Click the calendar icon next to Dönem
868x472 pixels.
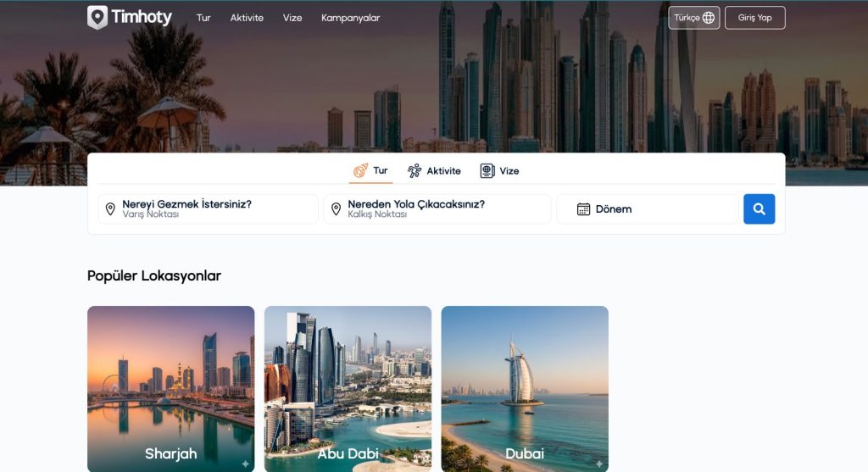click(x=583, y=208)
